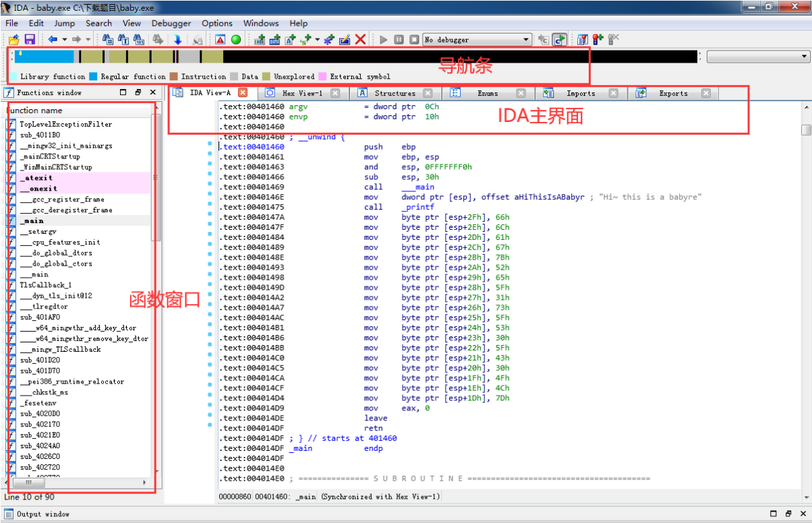Float the Functions window panel

point(138,92)
